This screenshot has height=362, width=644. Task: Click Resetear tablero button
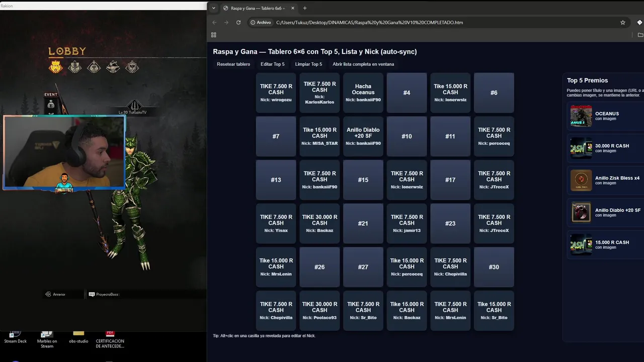(233, 64)
